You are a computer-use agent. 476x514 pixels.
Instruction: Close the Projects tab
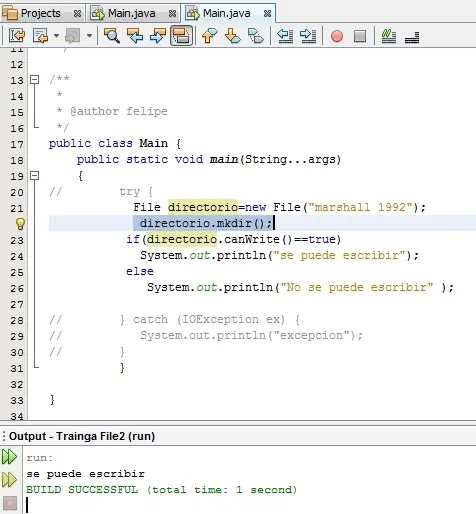click(77, 14)
